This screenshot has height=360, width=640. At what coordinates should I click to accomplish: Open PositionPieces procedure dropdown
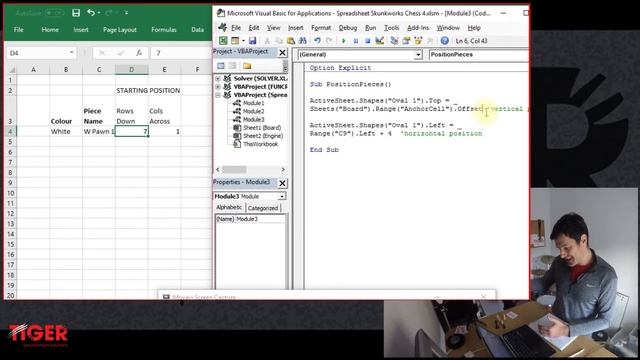(x=478, y=54)
